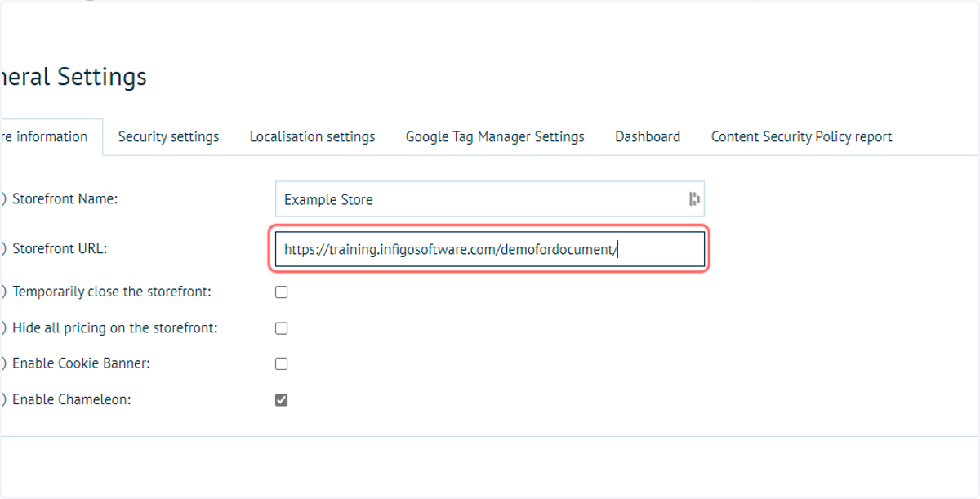Click the Enable Cookie Banner label
The height and width of the screenshot is (499, 980).
tap(82, 363)
